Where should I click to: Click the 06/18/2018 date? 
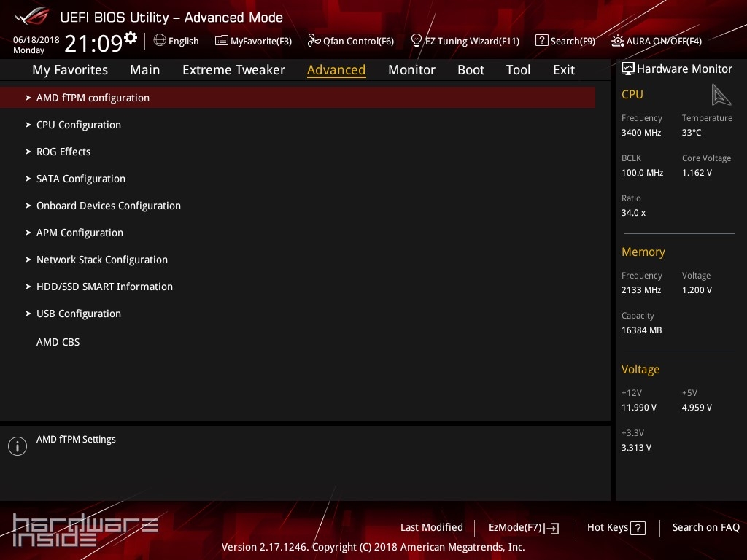click(36, 40)
